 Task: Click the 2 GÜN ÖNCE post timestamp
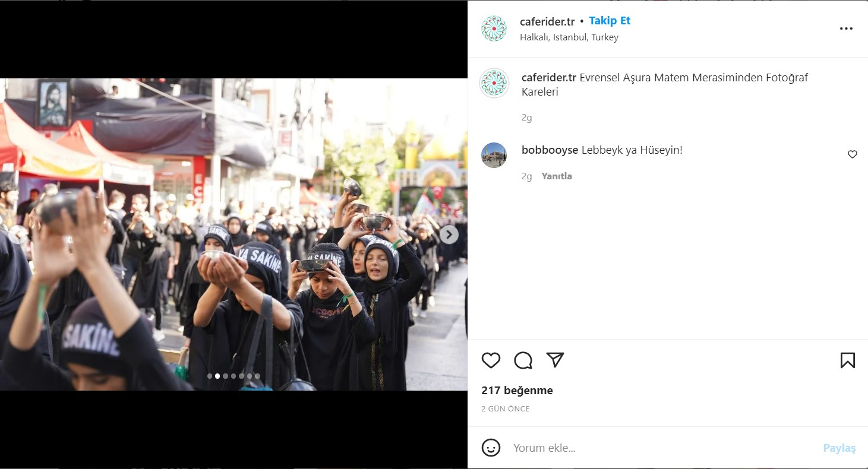point(505,409)
